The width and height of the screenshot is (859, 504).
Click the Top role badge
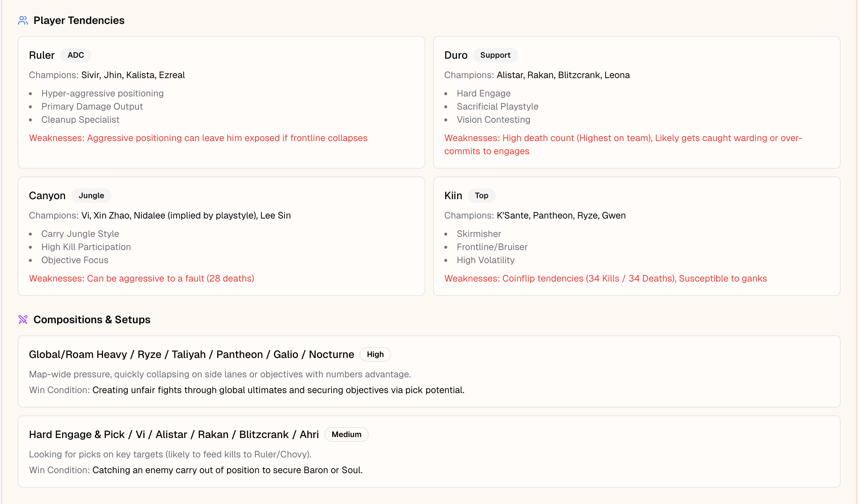point(481,196)
